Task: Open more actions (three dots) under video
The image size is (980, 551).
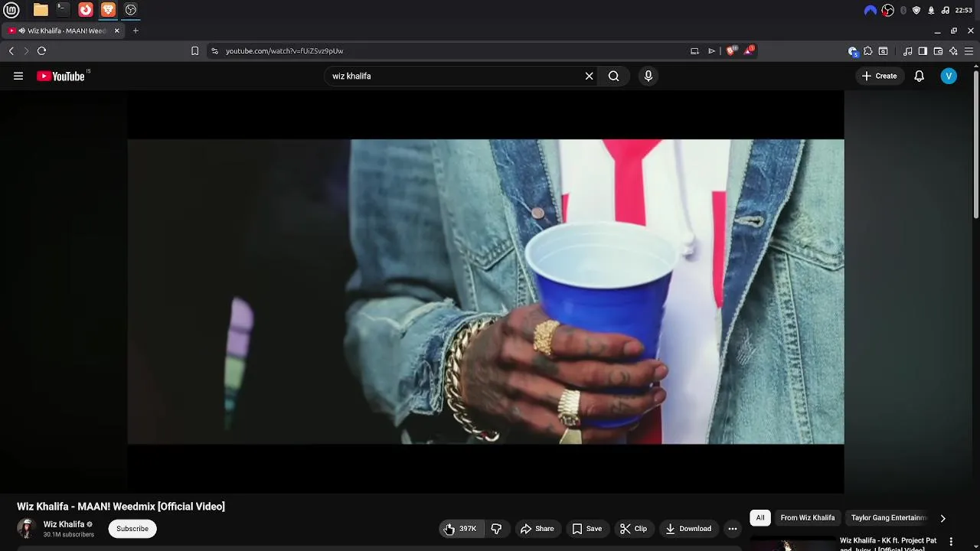Action: 733,529
